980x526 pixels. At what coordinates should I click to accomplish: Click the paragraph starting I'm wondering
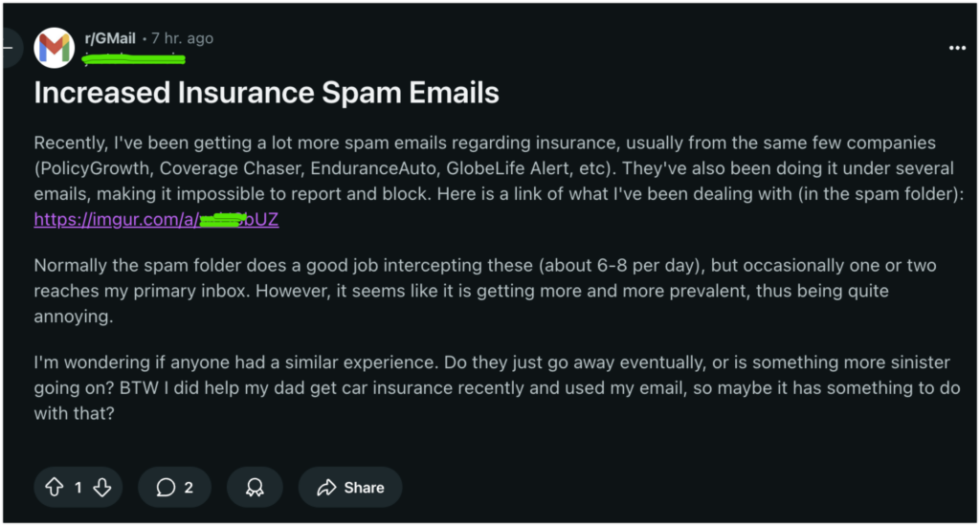point(497,387)
